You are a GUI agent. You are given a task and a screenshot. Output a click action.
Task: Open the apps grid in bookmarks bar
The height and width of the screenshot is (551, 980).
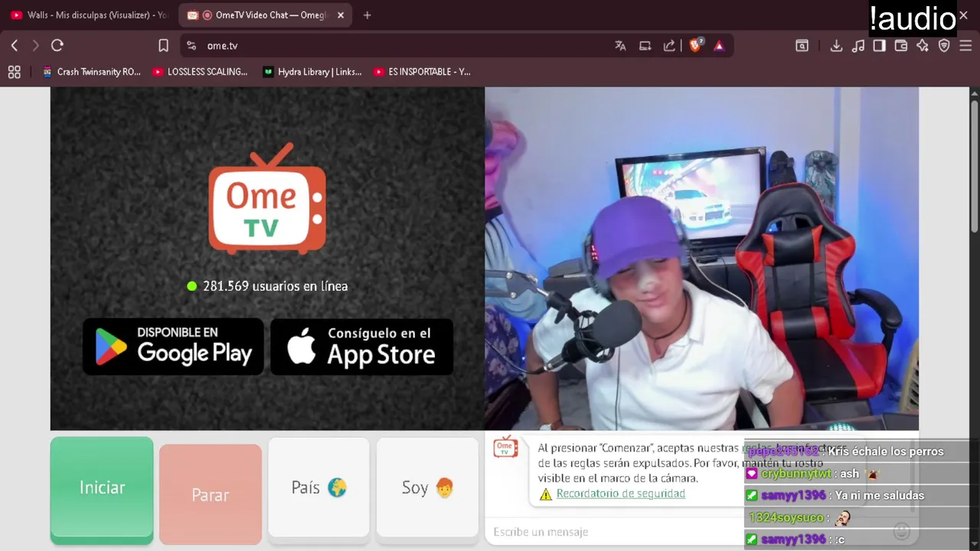tap(14, 72)
